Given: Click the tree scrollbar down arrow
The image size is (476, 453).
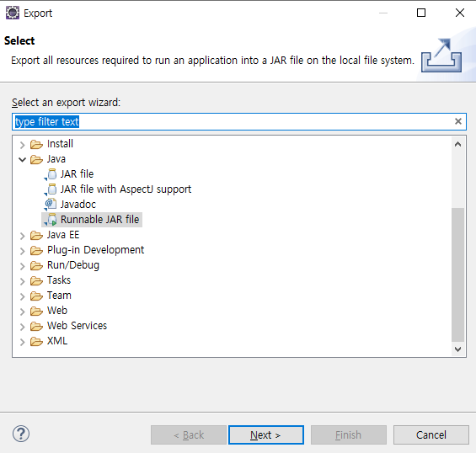Looking at the screenshot, I should click(x=457, y=349).
